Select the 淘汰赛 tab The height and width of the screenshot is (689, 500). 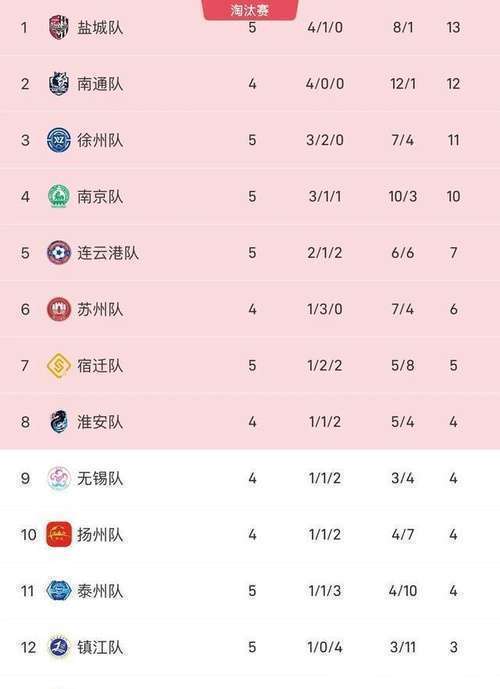pyautogui.click(x=250, y=10)
